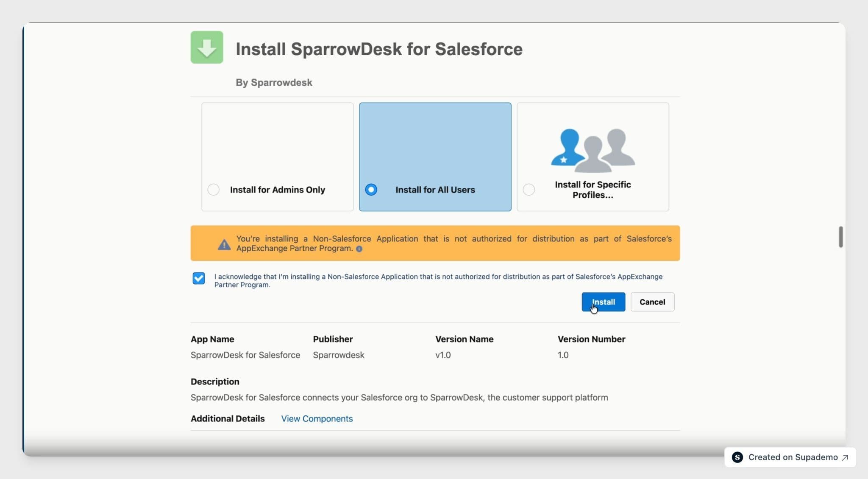Click the page vertical scrollbar thumb
The image size is (868, 479).
point(841,237)
